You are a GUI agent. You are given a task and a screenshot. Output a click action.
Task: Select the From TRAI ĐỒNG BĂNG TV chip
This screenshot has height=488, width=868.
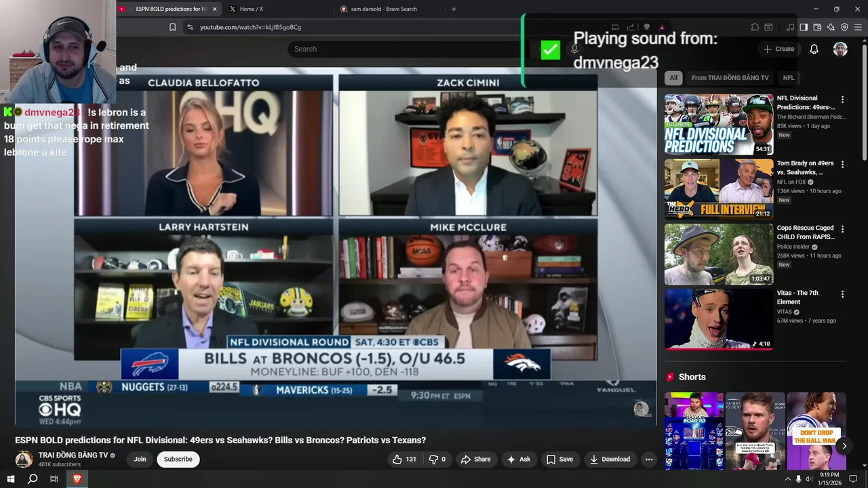(730, 78)
